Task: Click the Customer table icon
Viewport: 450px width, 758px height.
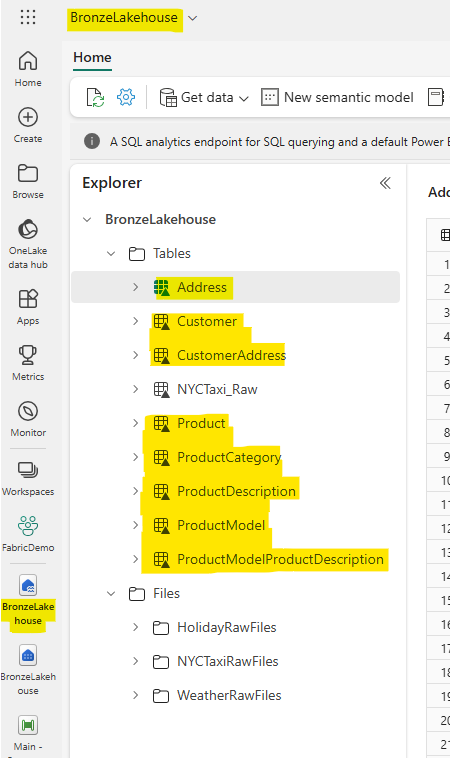Action: [x=161, y=321]
